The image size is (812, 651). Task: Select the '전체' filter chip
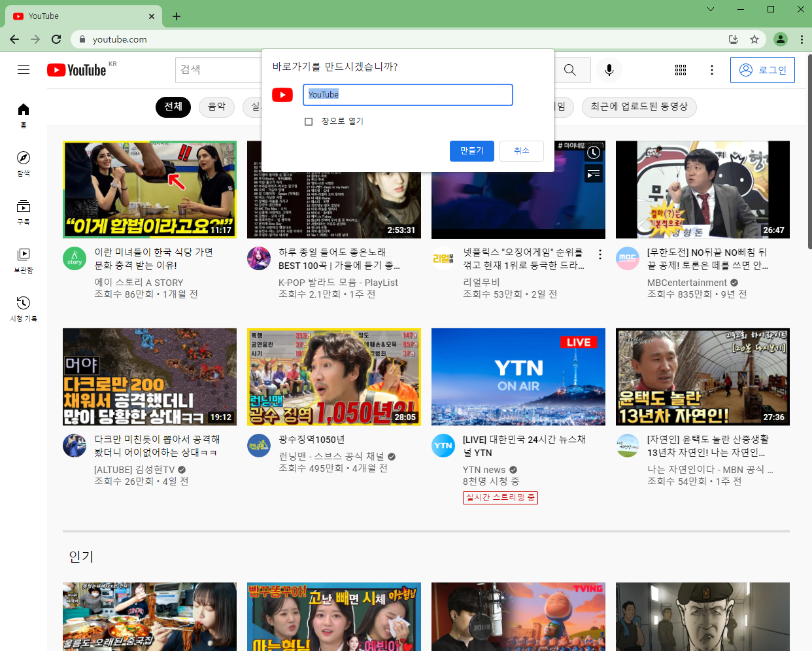[x=173, y=107]
